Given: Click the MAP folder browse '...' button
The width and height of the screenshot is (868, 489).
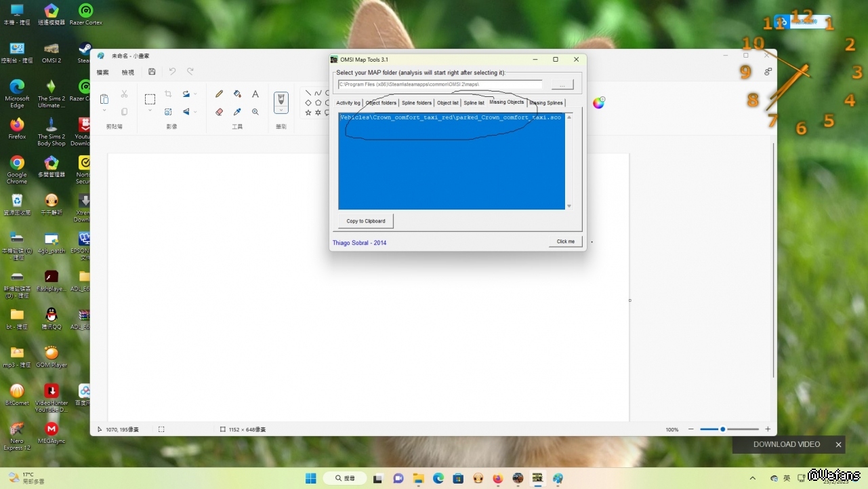Looking at the screenshot, I should pos(562,85).
